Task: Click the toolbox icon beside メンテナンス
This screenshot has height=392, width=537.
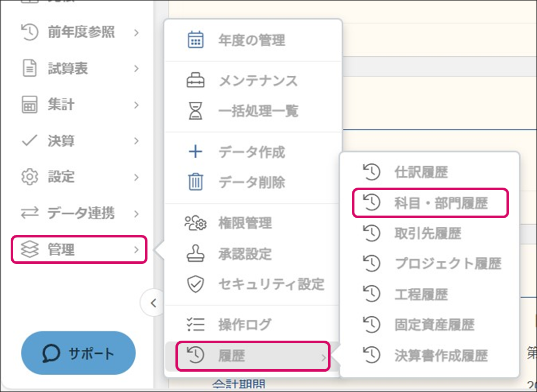Action: click(x=196, y=81)
